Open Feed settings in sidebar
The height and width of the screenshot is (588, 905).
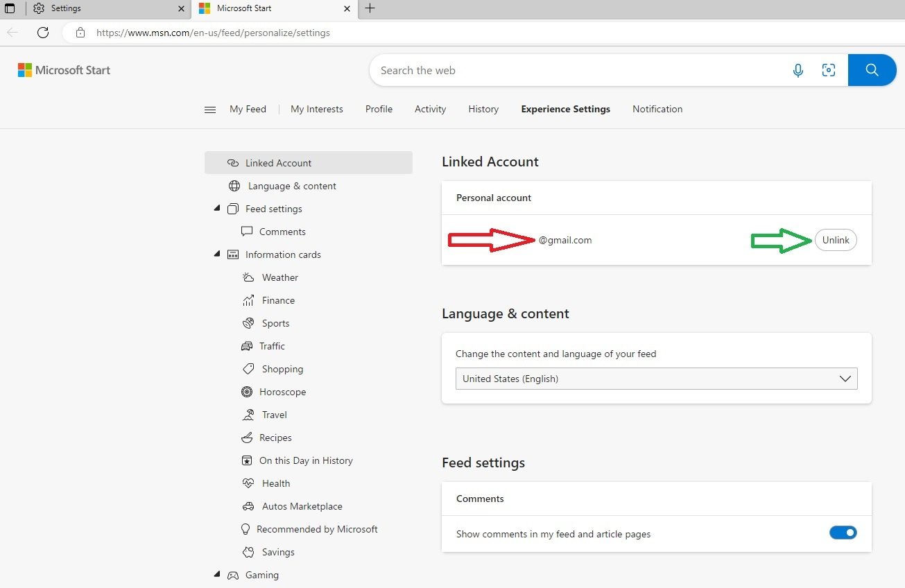click(273, 209)
